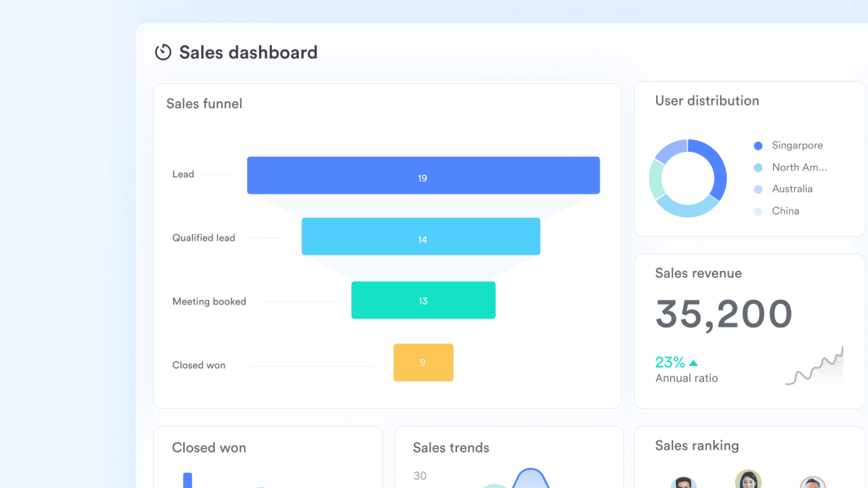This screenshot has height=488, width=868.
Task: Click the dark blue donut chart segment
Action: point(718,167)
